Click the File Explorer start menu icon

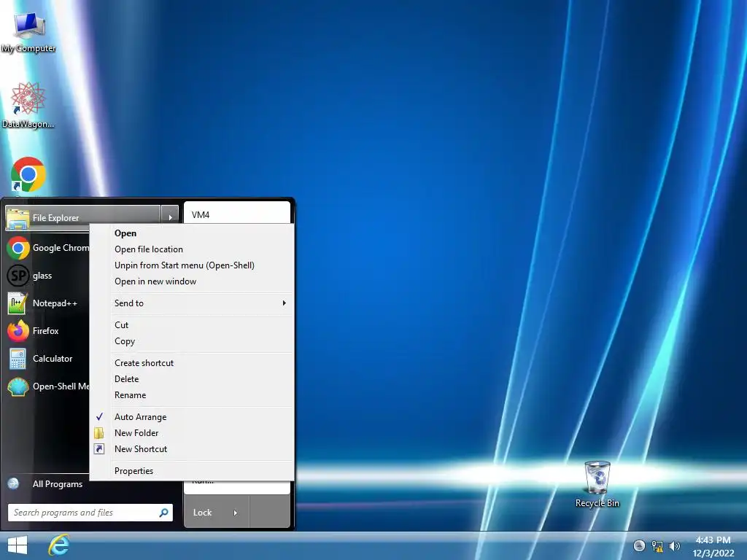18,218
